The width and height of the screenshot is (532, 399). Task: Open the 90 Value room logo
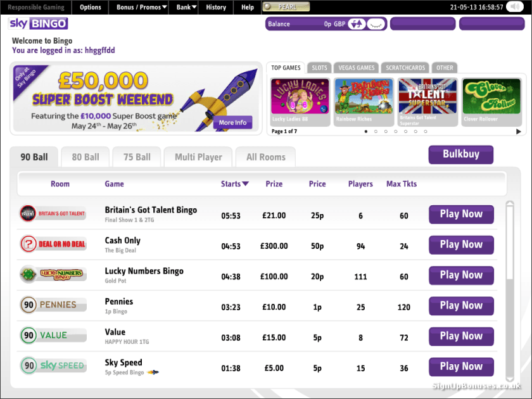pos(53,335)
